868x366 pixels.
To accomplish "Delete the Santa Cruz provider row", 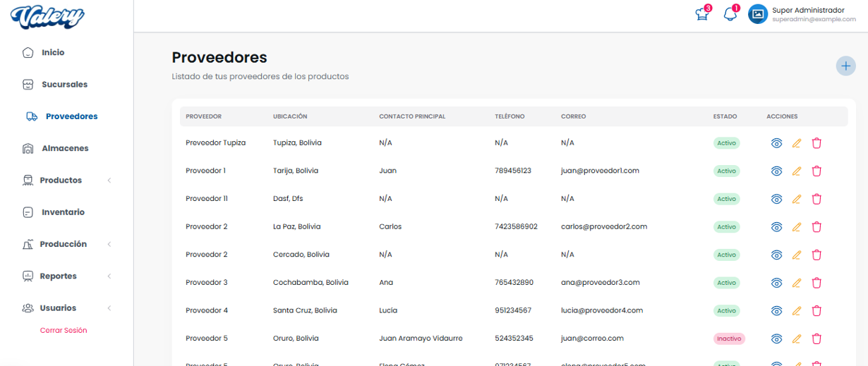I will (816, 310).
